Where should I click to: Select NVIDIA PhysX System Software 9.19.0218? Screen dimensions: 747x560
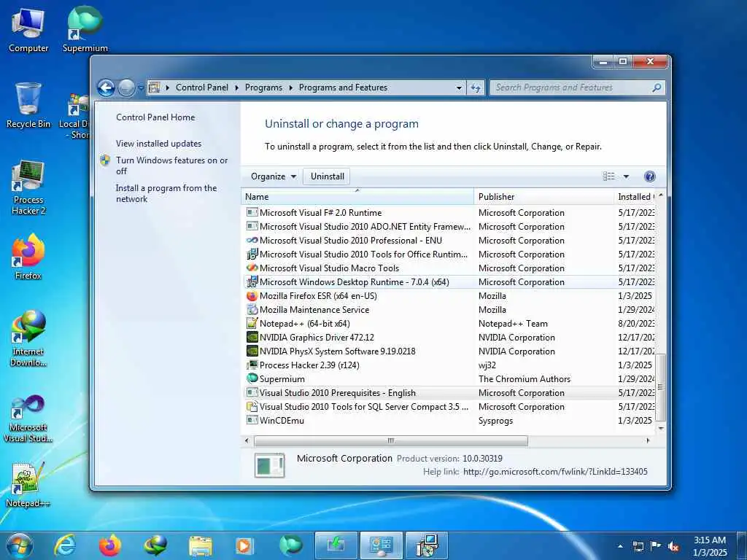pyautogui.click(x=449, y=351)
